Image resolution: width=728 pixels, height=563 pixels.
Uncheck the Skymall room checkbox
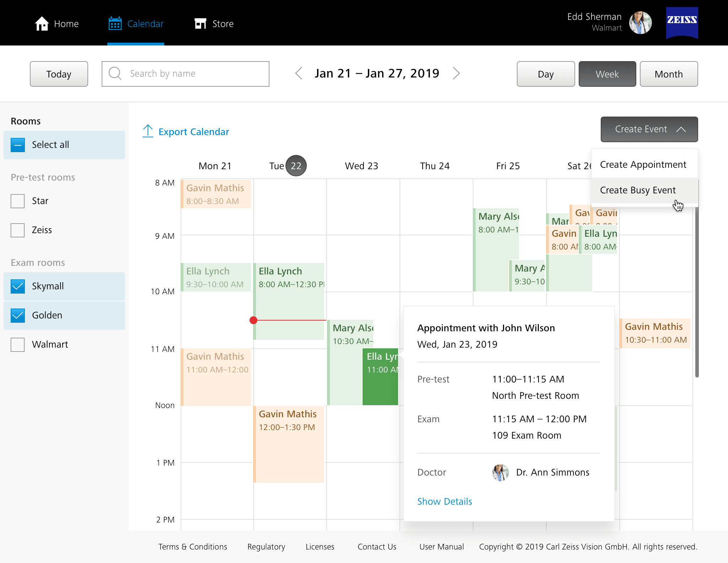17,286
